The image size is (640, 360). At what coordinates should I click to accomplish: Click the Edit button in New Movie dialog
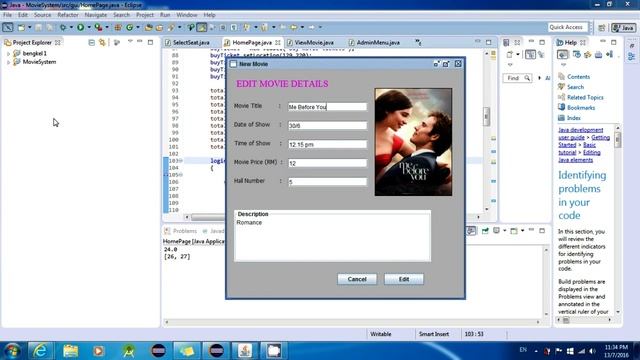pos(404,279)
